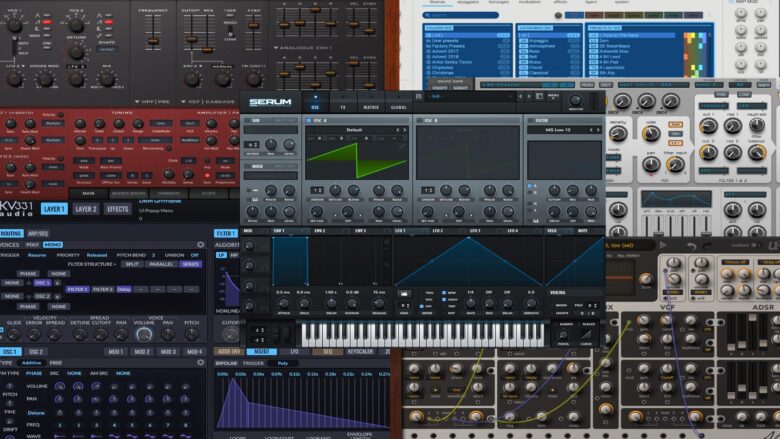Switch to the Serum FX tab

point(343,102)
